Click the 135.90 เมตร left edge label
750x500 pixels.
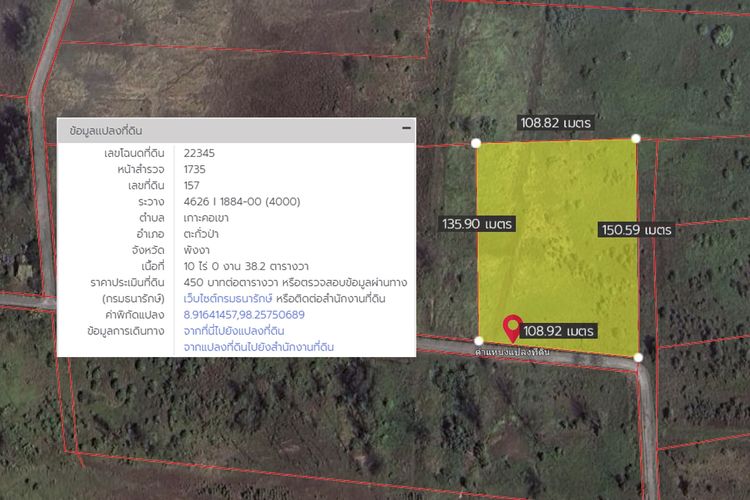click(x=477, y=224)
